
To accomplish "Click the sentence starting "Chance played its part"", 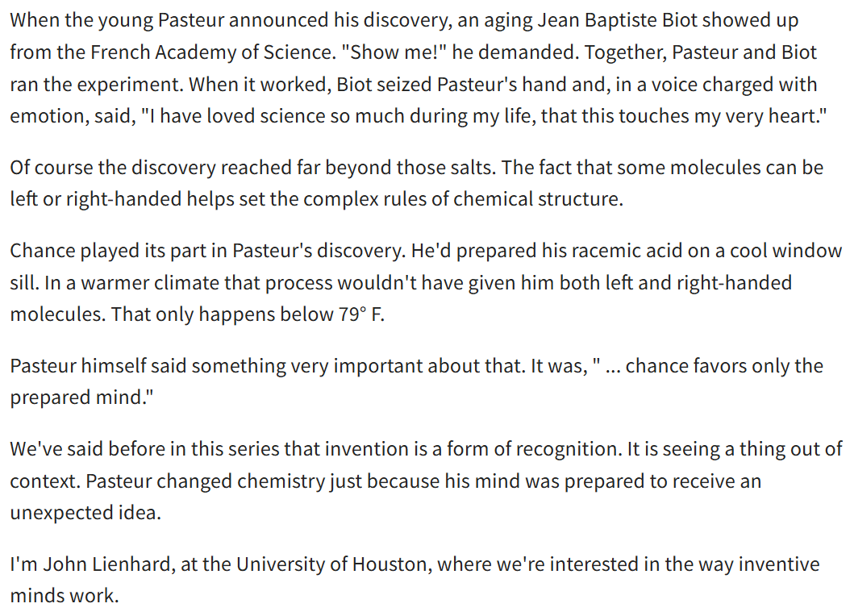I will tap(206, 251).
